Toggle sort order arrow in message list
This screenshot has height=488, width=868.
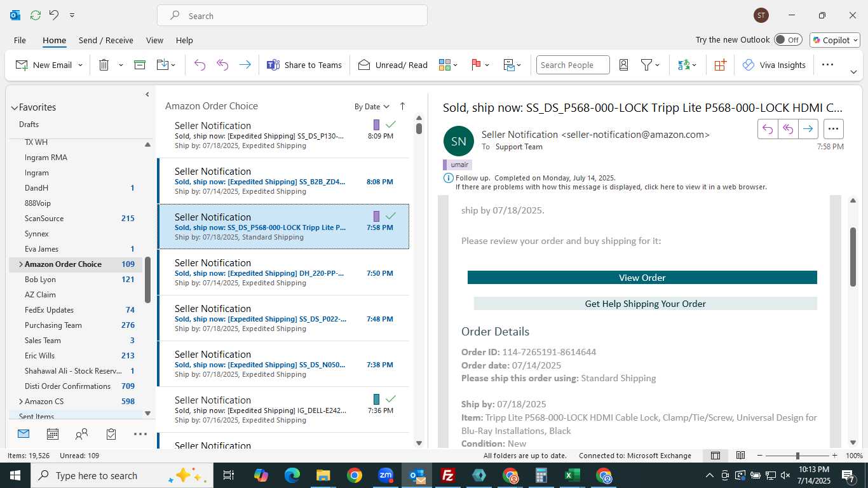coord(402,106)
